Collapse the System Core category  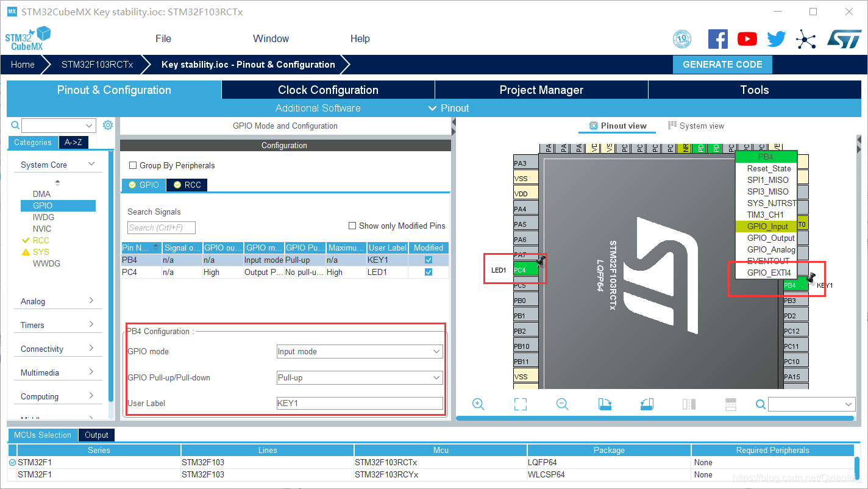[x=91, y=164]
